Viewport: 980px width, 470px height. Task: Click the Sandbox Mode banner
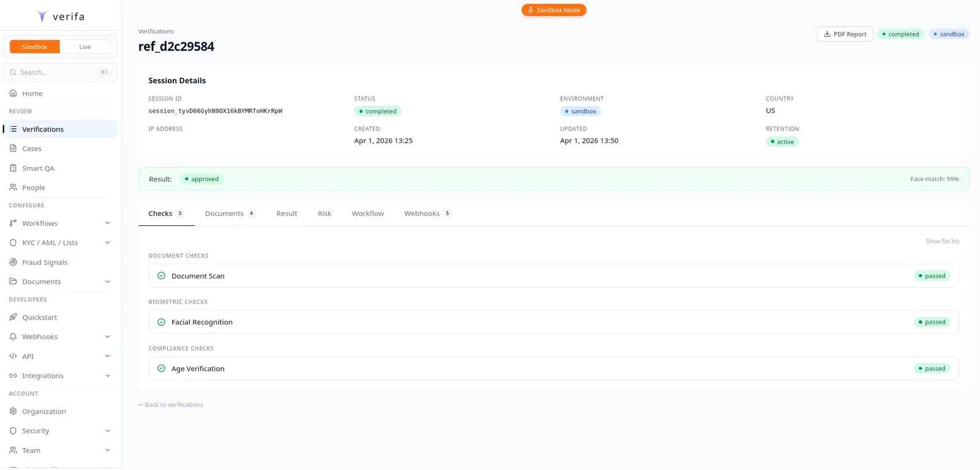[x=554, y=10]
